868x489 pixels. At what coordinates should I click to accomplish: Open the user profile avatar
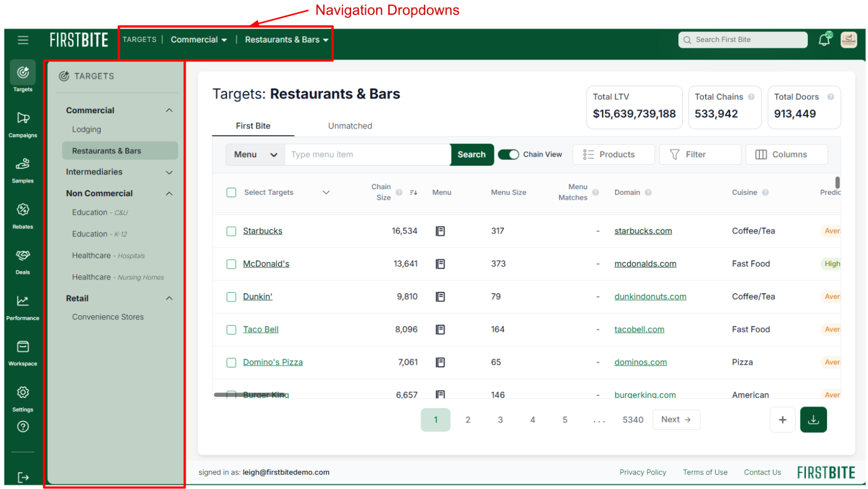(x=849, y=40)
